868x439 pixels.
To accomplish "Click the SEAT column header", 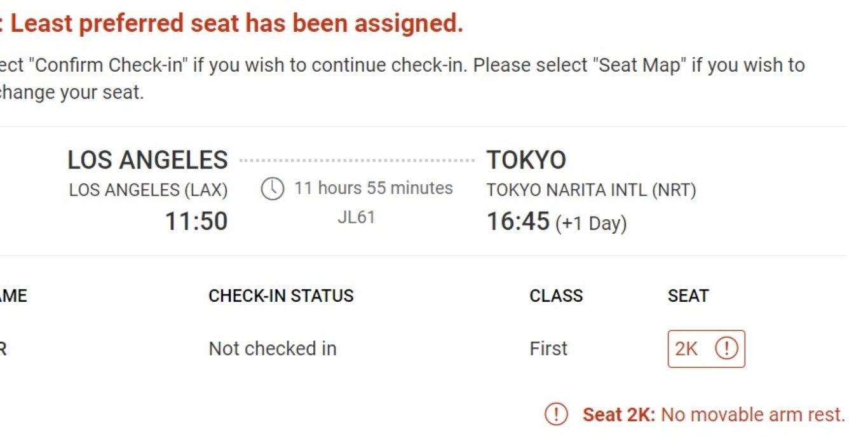I will 688,295.
